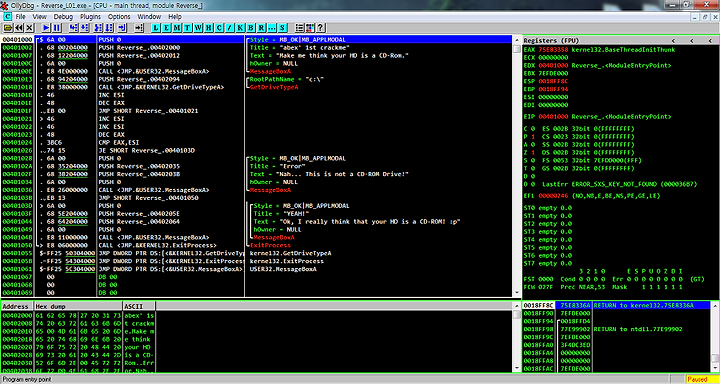This screenshot has width=720, height=384.
Task: Toggle the P flag value in Registers
Action: [533, 136]
